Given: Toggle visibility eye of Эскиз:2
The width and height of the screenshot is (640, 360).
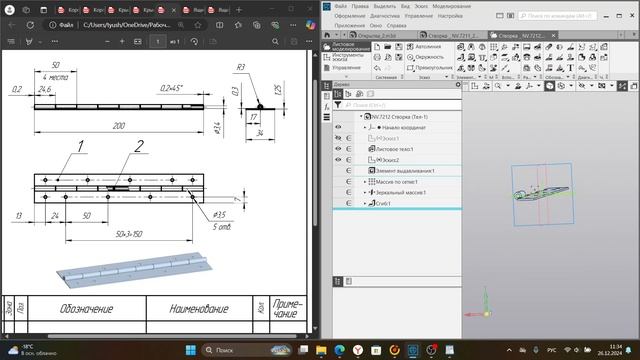Looking at the screenshot, I should (338, 160).
